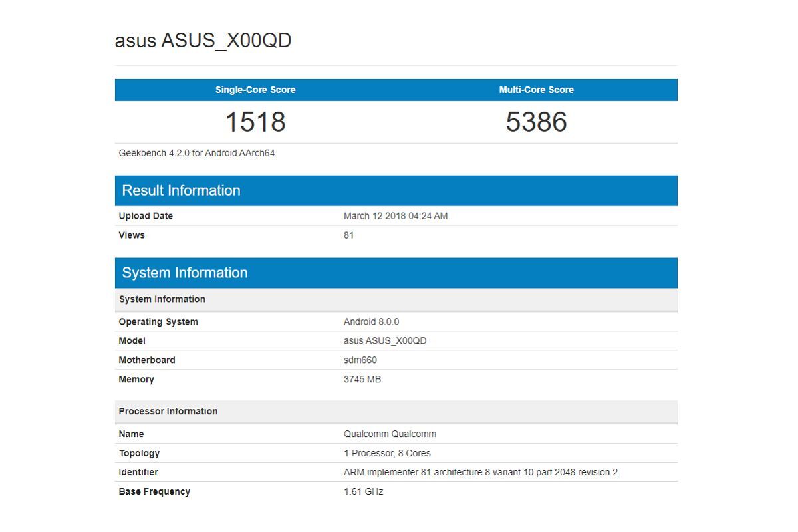
Task: Click the processor Name value Qualcomm Qualcomm
Action: (388, 434)
